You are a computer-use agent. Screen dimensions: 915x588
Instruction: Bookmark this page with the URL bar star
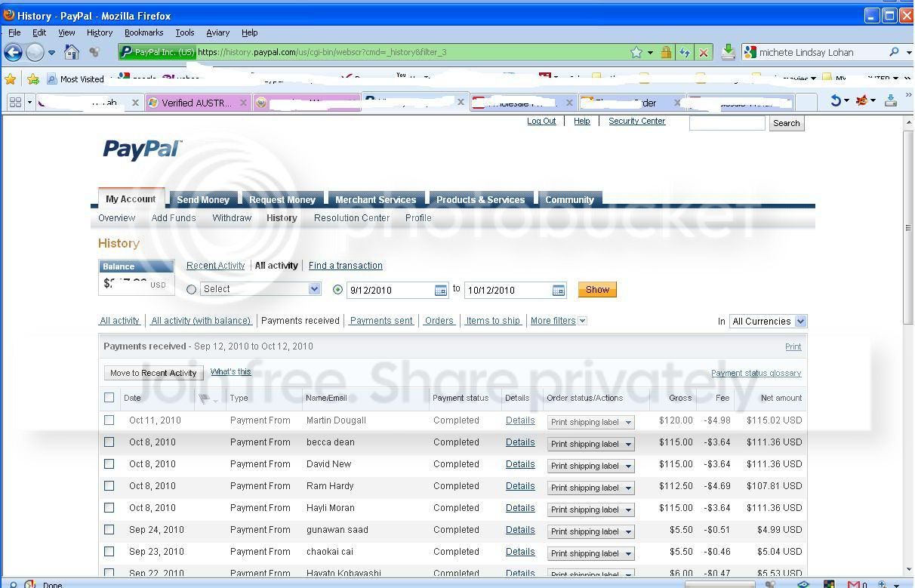(x=636, y=52)
